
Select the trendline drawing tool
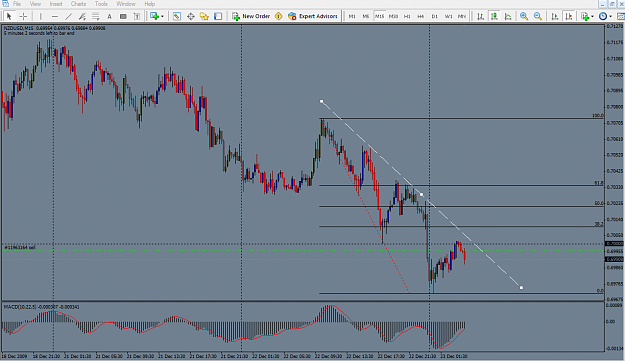click(x=69, y=16)
